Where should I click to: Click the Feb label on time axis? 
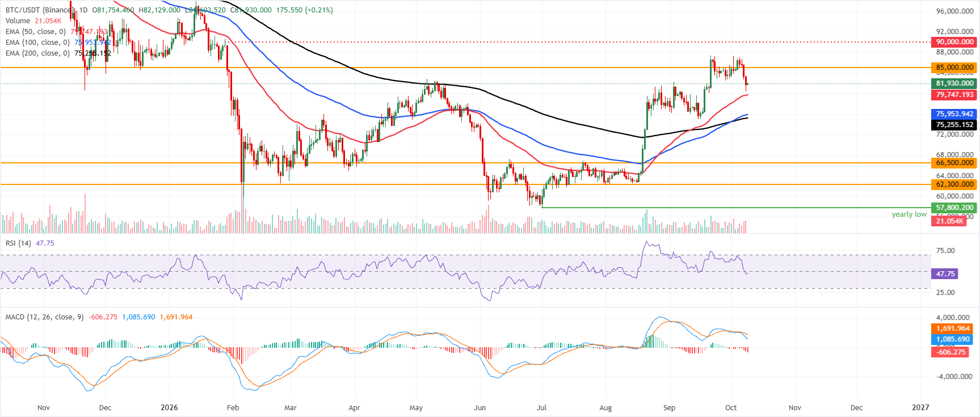(x=233, y=407)
